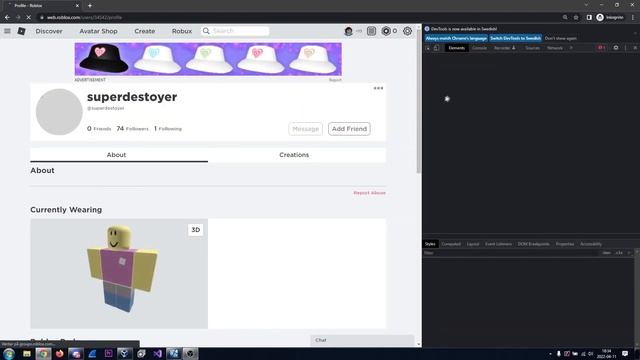Switch to the DevTools Network tab
This screenshot has width=640, height=360.
tap(555, 48)
